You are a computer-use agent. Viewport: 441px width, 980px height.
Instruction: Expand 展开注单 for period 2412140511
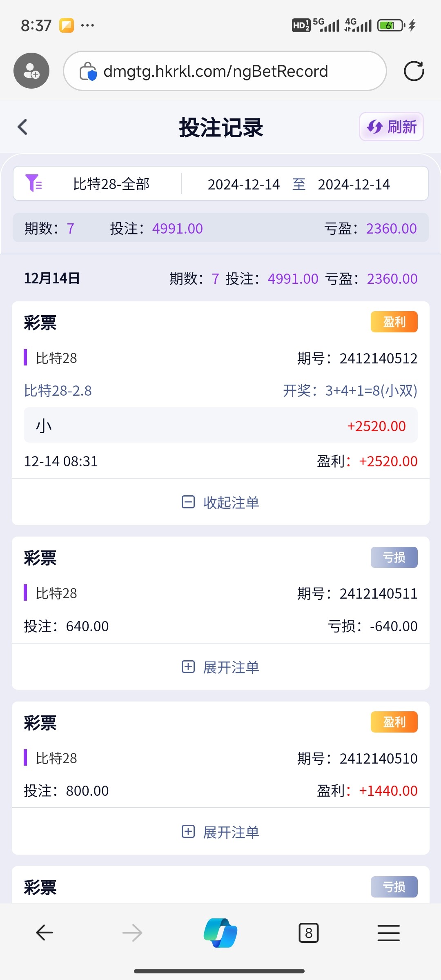point(220,667)
